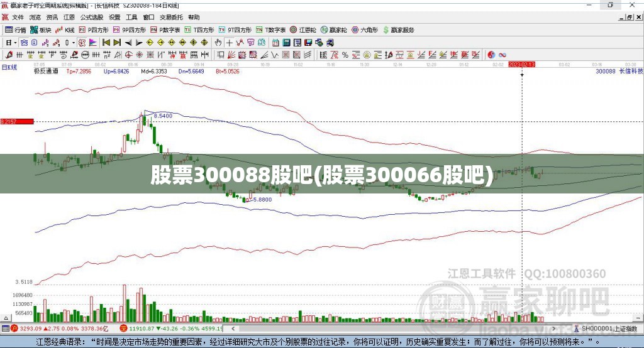The height and width of the screenshot is (348, 644).
Task: Open the 交易委托 menu
Action: (171, 17)
